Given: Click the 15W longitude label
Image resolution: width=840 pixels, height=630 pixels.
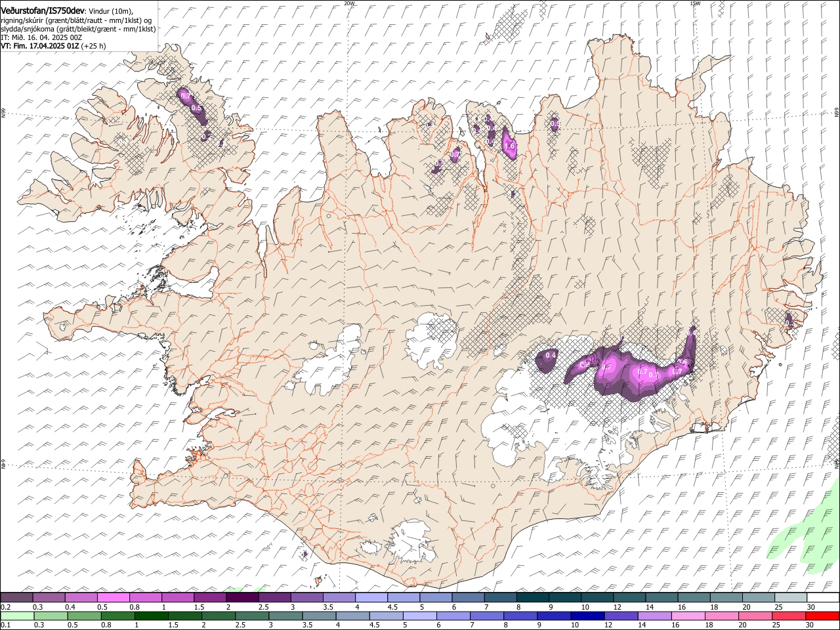Looking at the screenshot, I should point(695,3).
